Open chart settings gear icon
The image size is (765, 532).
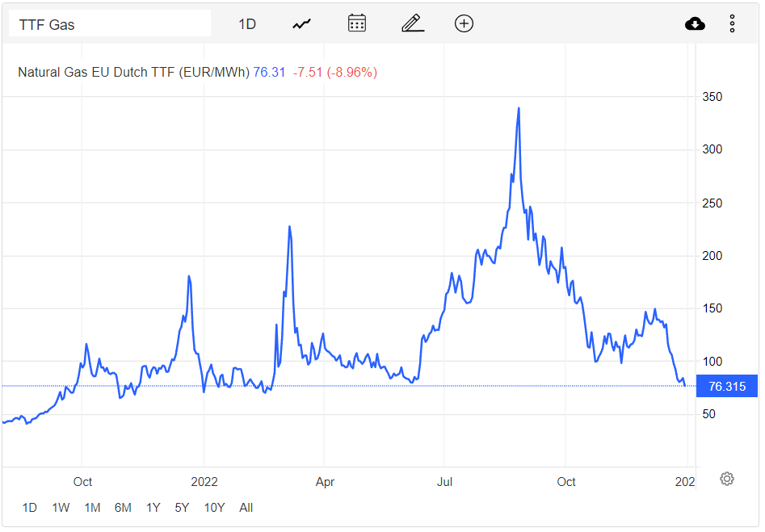point(726,480)
